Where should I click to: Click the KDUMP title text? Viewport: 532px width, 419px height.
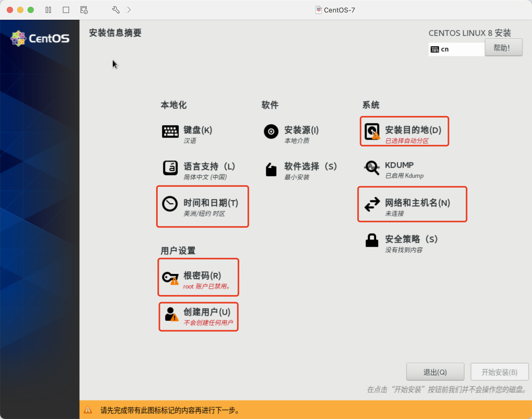[399, 165]
